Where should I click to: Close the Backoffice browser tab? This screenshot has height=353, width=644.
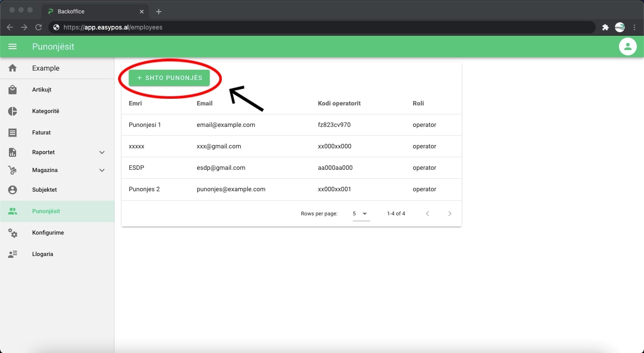(142, 12)
